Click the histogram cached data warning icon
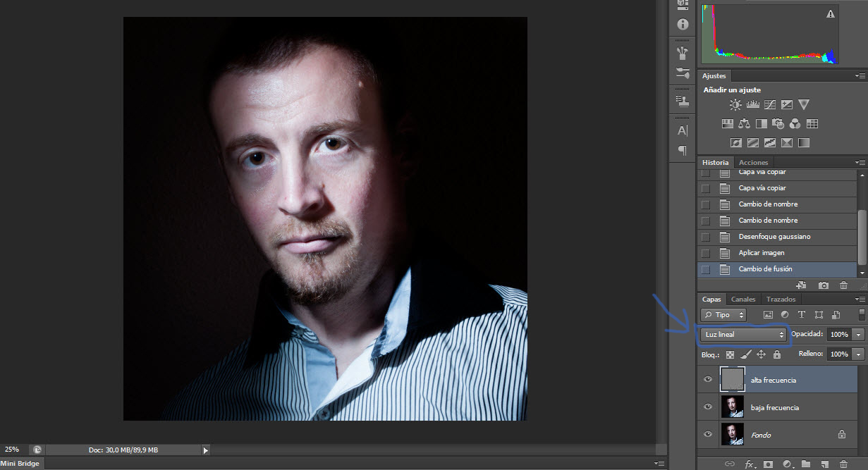868x470 pixels. [x=831, y=13]
